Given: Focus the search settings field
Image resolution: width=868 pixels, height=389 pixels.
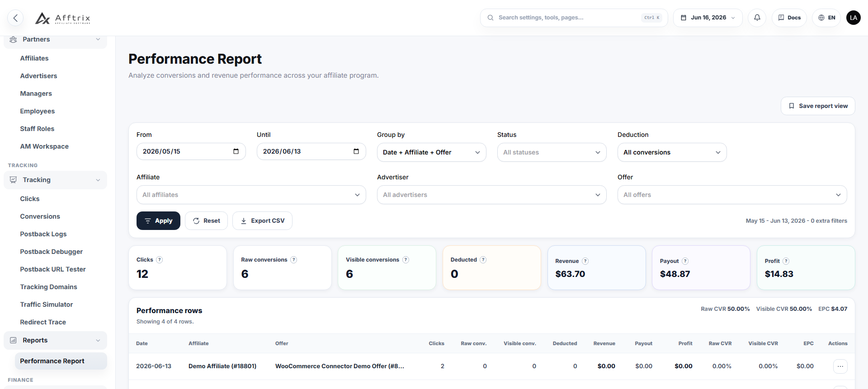Looking at the screenshot, I should [574, 18].
